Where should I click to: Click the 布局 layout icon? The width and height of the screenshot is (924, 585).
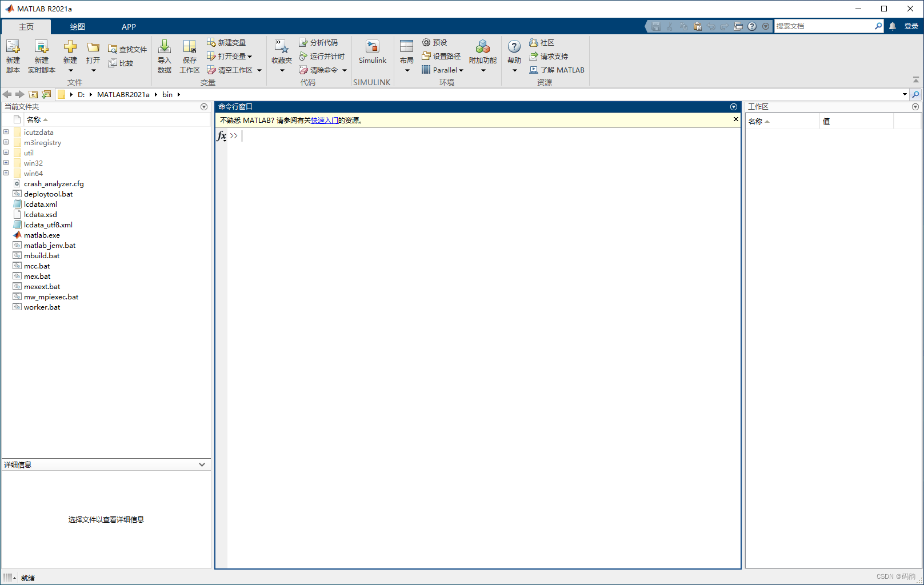(x=407, y=47)
